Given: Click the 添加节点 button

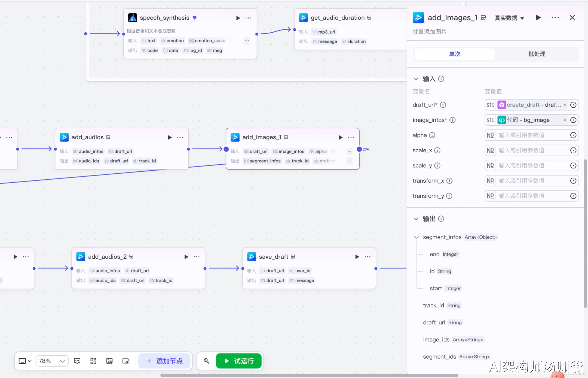Looking at the screenshot, I should 164,361.
